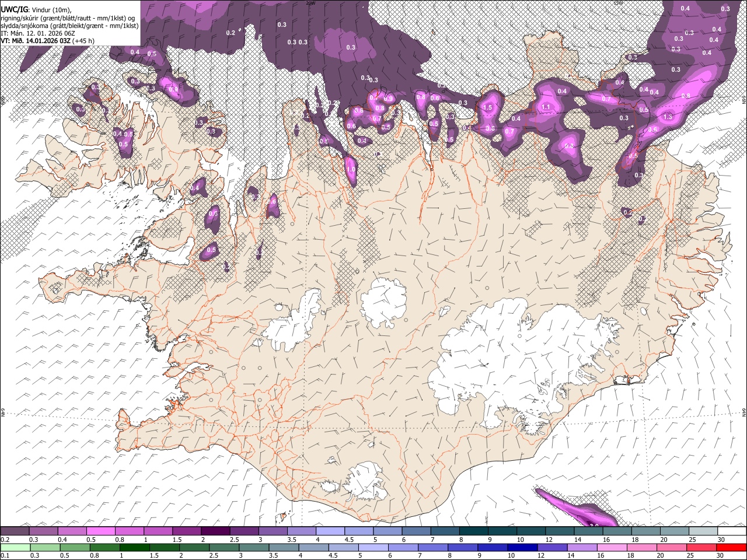
Task: Click the 1.3 precipitation value on the map
Action: point(668,117)
